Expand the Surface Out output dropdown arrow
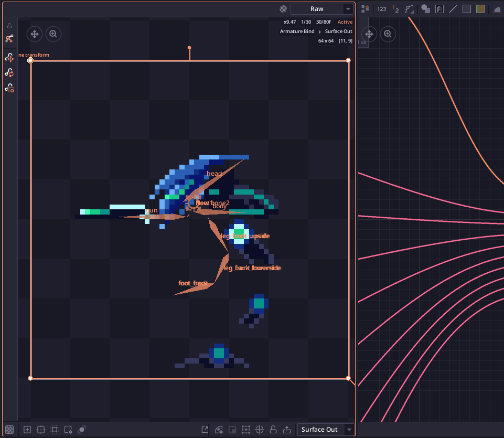The width and height of the screenshot is (504, 438). click(349, 429)
